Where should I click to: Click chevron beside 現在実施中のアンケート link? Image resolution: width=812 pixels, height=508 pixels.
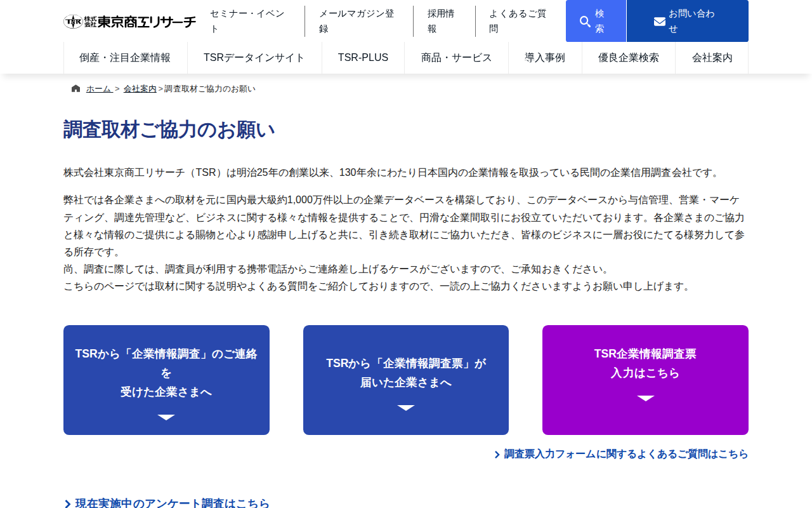pos(67,504)
